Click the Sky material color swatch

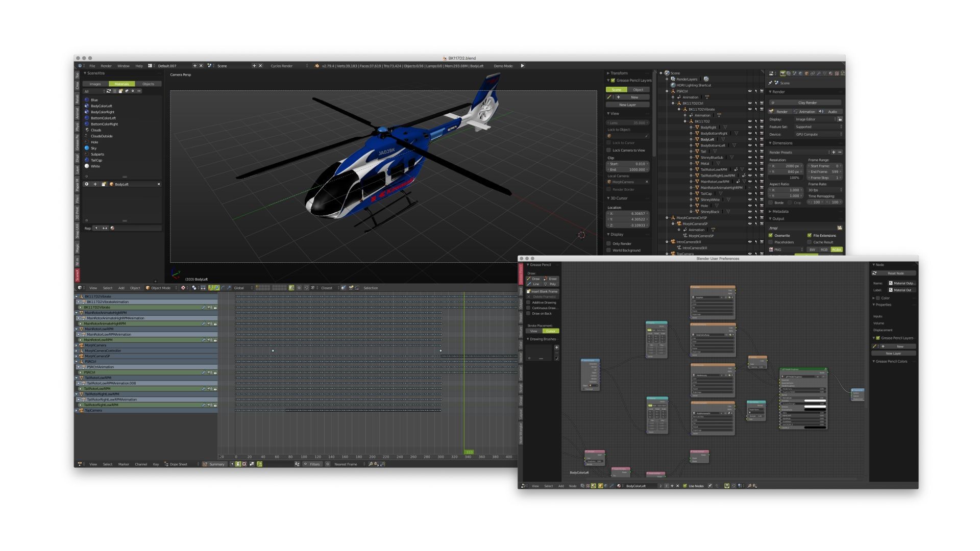tap(87, 148)
